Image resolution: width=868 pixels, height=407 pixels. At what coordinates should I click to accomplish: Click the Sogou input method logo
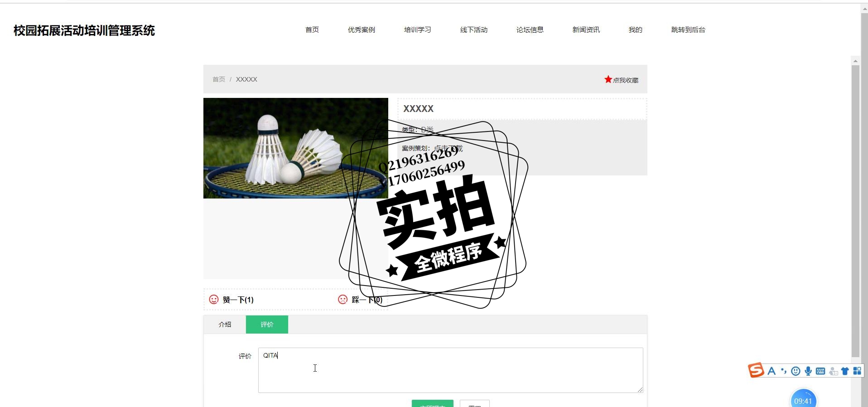756,370
